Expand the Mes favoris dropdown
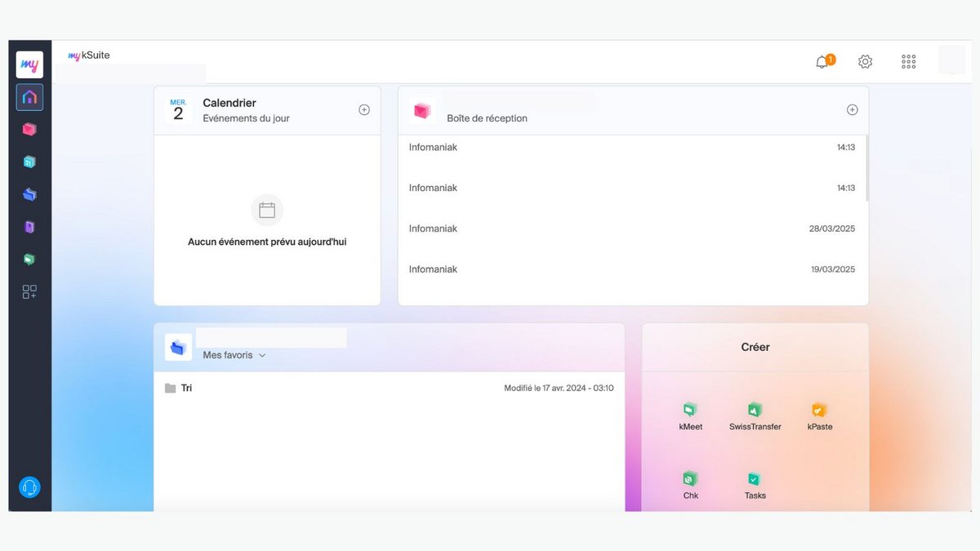The image size is (980, 551). (234, 355)
